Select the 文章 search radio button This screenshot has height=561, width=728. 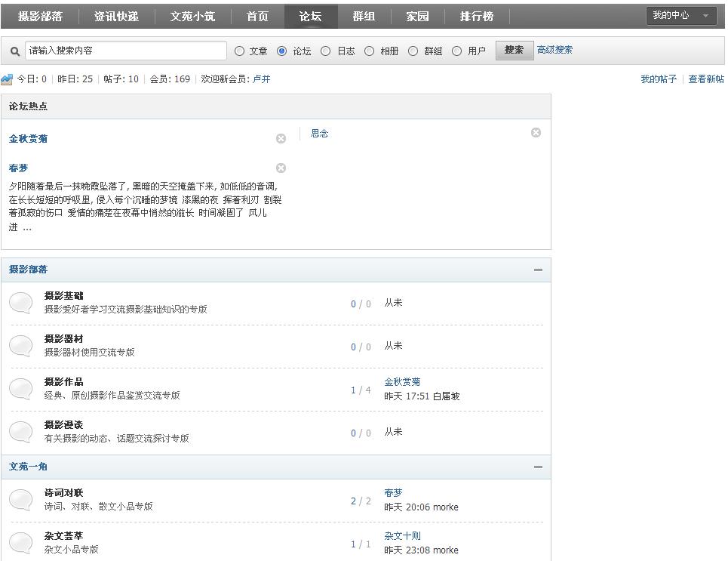[x=240, y=51]
